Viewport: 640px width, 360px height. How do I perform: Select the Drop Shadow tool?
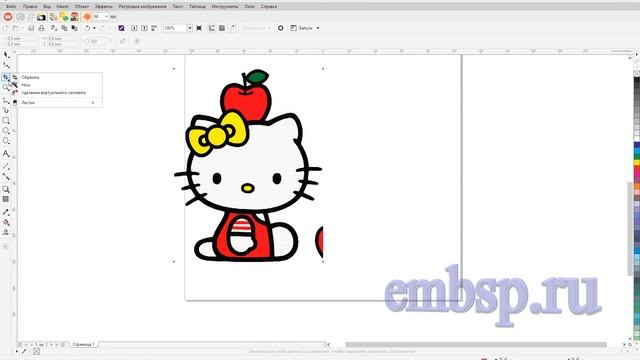[x=6, y=189]
